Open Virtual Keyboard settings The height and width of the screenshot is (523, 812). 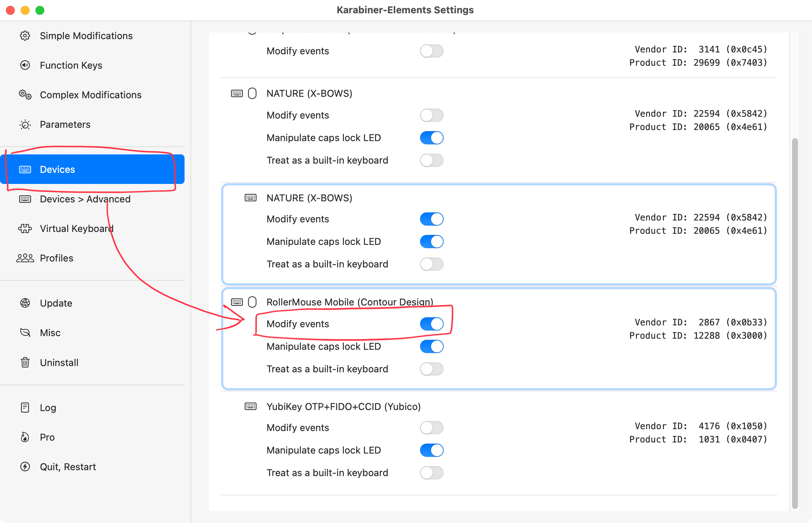(x=92, y=229)
